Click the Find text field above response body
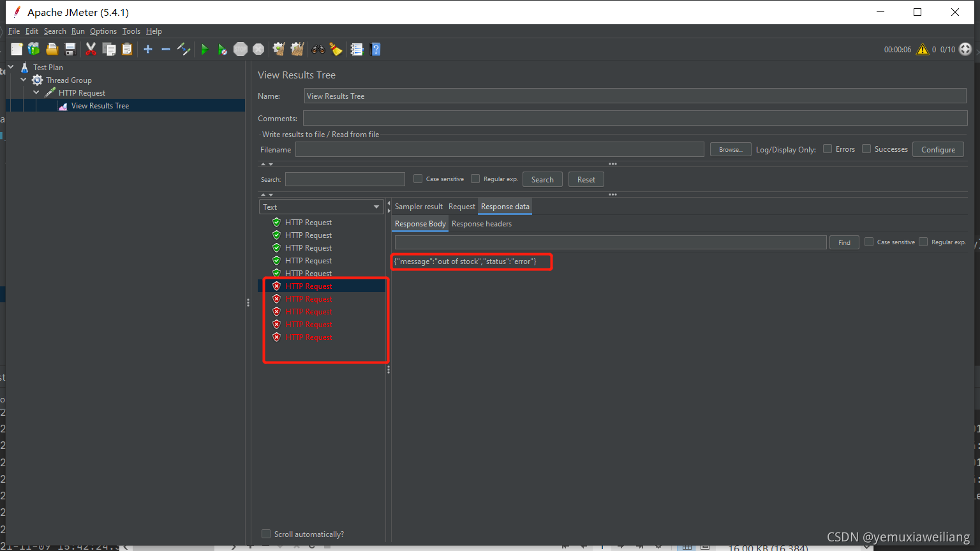The height and width of the screenshot is (551, 980). [611, 242]
